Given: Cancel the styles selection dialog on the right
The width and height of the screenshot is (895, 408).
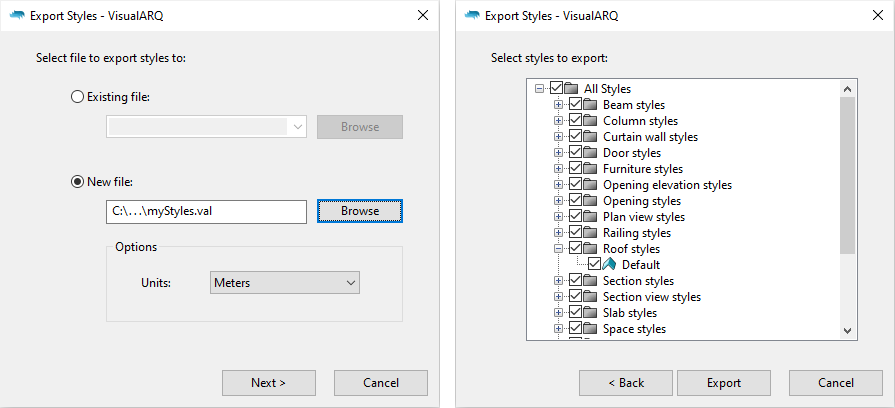Looking at the screenshot, I should pos(836,383).
